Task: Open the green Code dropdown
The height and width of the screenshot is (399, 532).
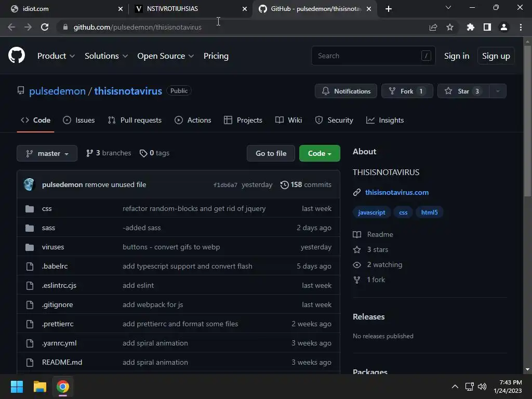Action: pyautogui.click(x=320, y=153)
